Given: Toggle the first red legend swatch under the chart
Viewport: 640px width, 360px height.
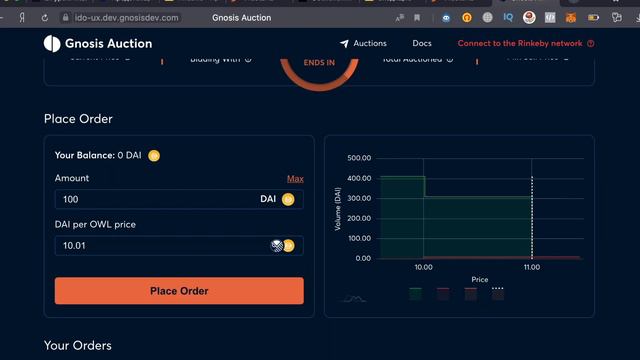Looking at the screenshot, I should coord(443,294).
